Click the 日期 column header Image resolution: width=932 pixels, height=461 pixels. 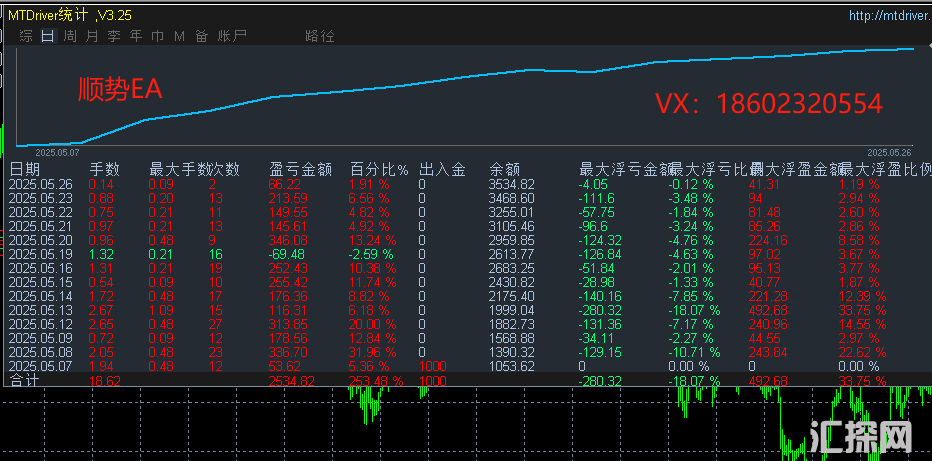[24, 170]
